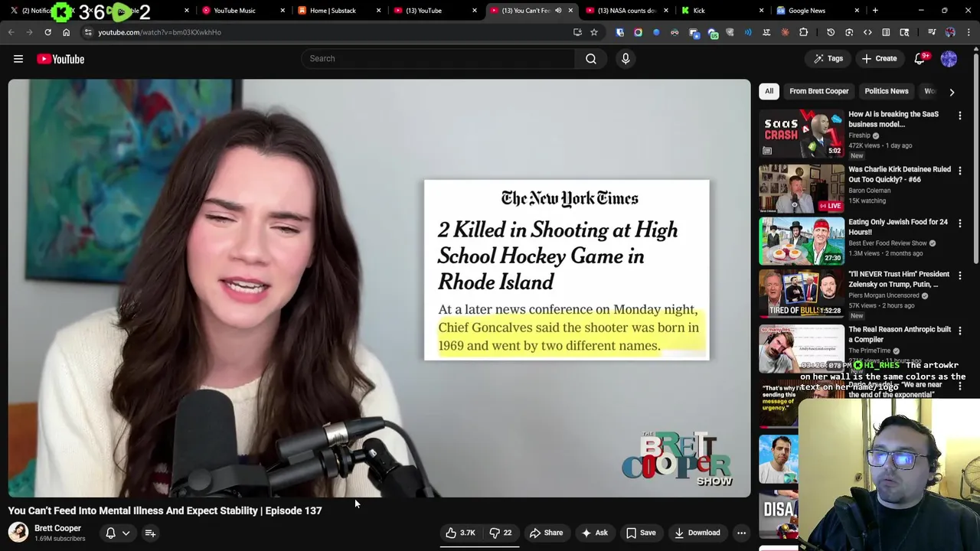
Task: Open the YouTube hamburger guide menu
Action: 18,59
